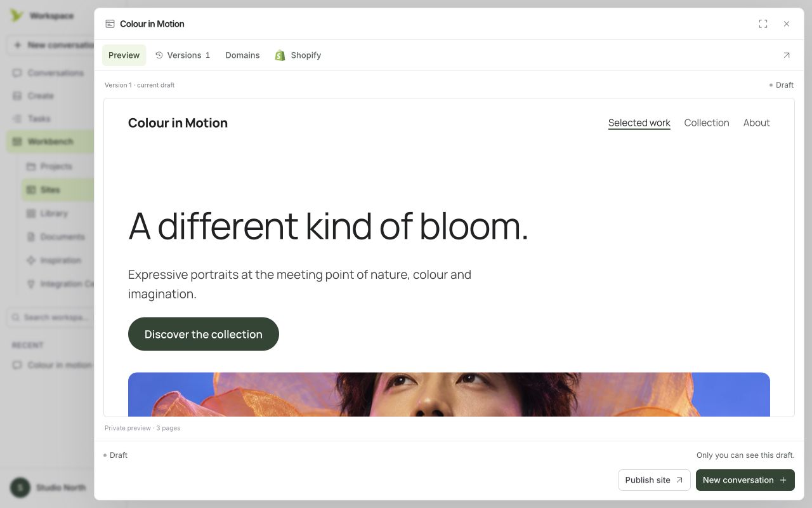This screenshot has height=508, width=812.
Task: Click the Versions history clock icon
Action: point(159,55)
